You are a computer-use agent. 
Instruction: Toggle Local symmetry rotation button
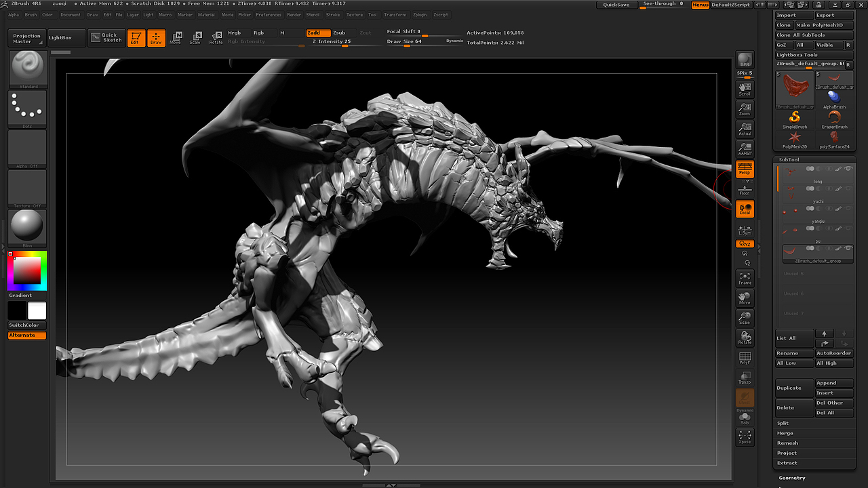coord(745,209)
